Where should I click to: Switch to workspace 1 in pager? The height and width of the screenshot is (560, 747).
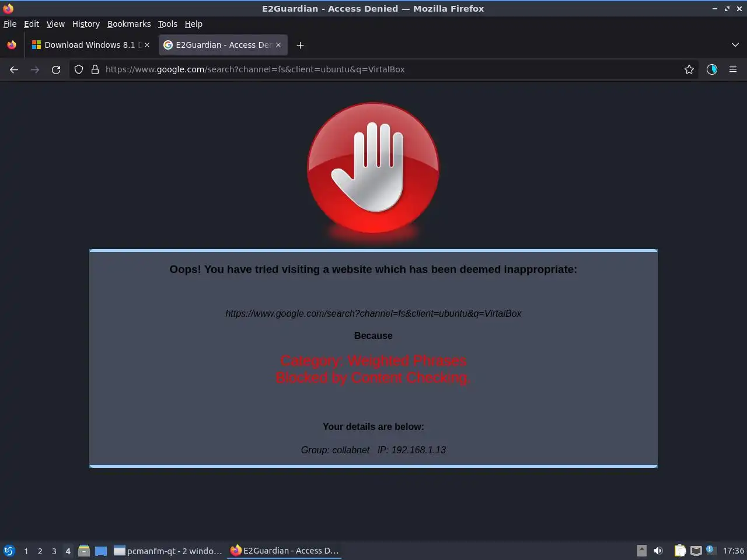(x=26, y=551)
